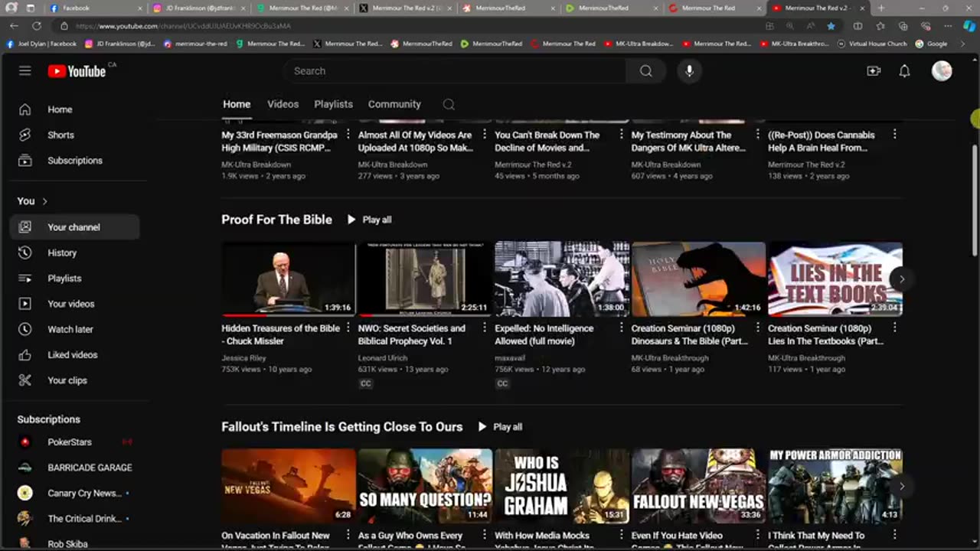The image size is (980, 551).
Task: Click the browser address bar URL
Action: [x=182, y=26]
